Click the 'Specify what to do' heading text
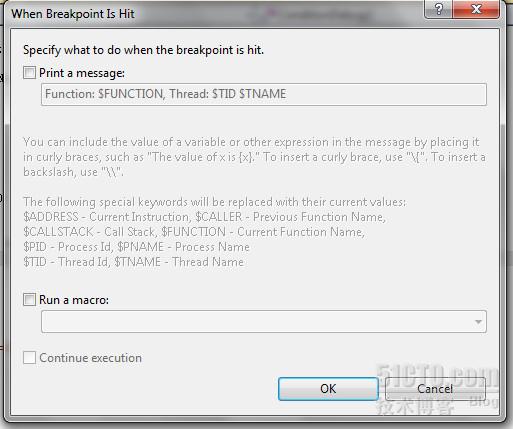 pyautogui.click(x=143, y=50)
